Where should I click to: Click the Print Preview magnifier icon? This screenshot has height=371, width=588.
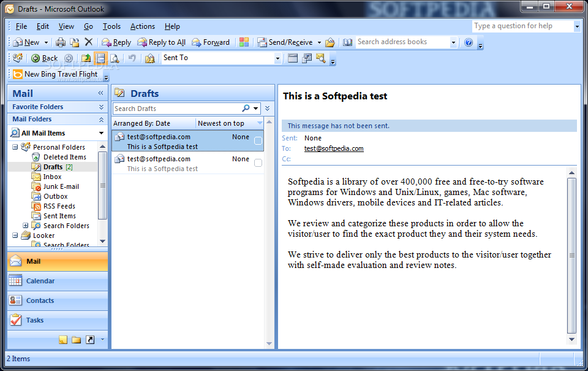click(x=115, y=58)
